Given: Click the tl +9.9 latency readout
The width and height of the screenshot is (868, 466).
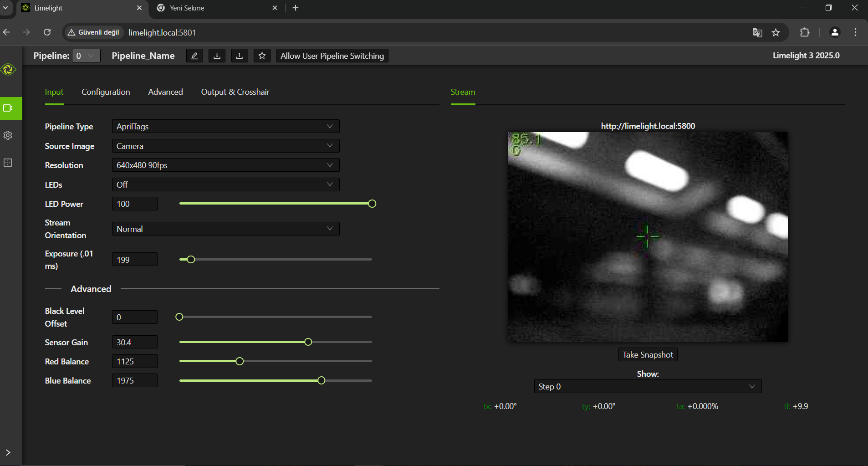Looking at the screenshot, I should click(x=796, y=406).
